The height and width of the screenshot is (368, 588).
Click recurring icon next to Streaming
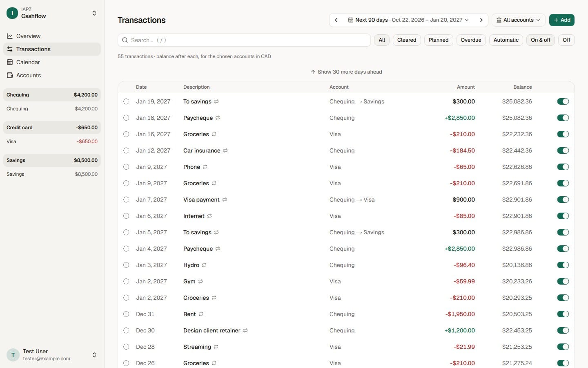point(216,347)
